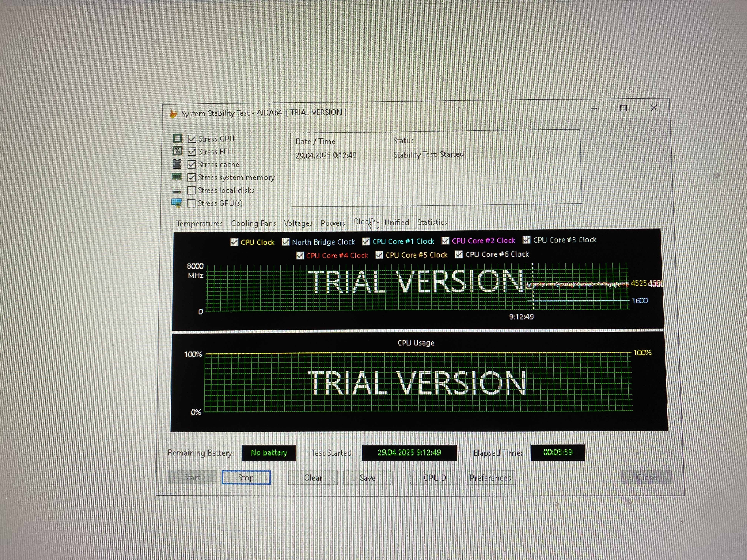Select the Clocks tab

[365, 222]
